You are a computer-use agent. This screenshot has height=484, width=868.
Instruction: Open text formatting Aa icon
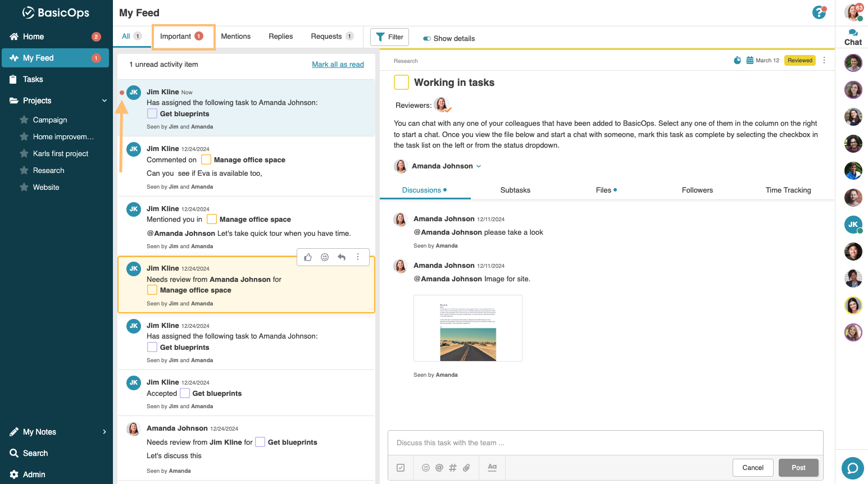pyautogui.click(x=492, y=467)
